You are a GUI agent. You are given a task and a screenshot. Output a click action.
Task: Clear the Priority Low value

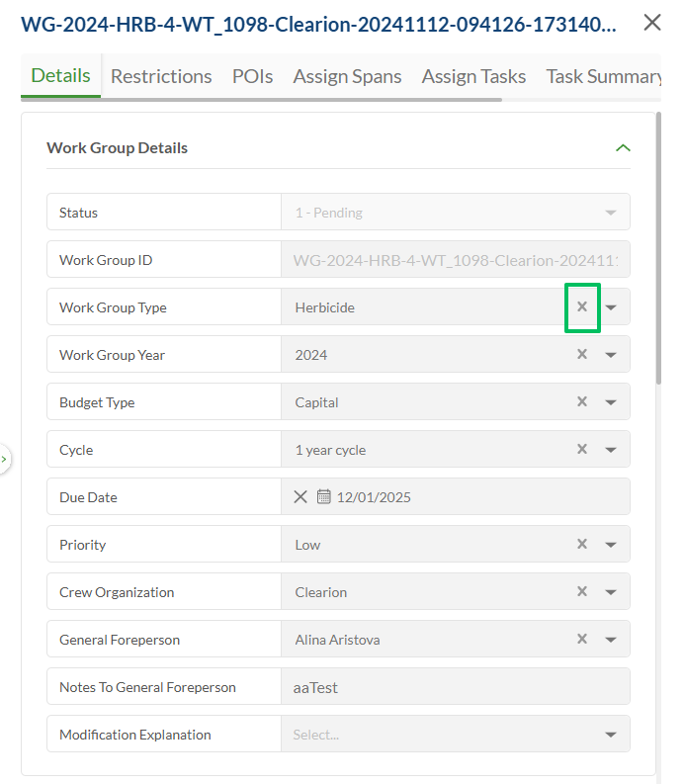coord(582,545)
